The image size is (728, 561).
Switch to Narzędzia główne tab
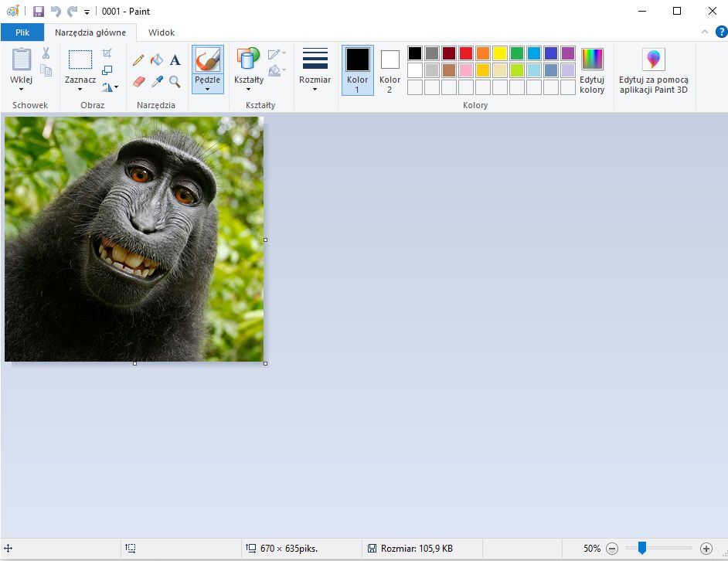(90, 32)
